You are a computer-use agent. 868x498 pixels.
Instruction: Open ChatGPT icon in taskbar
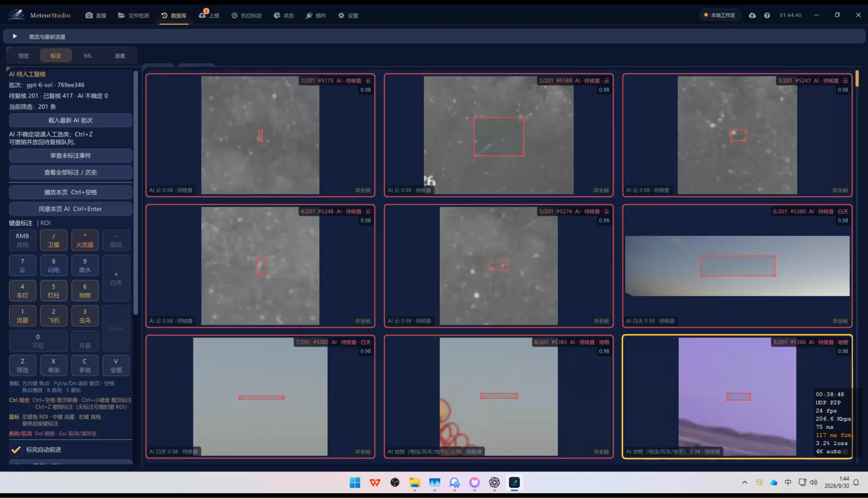tap(495, 483)
